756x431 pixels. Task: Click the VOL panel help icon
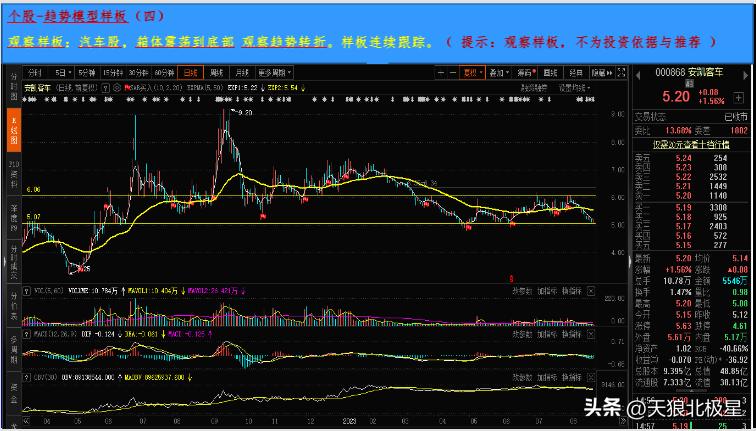(x=26, y=291)
